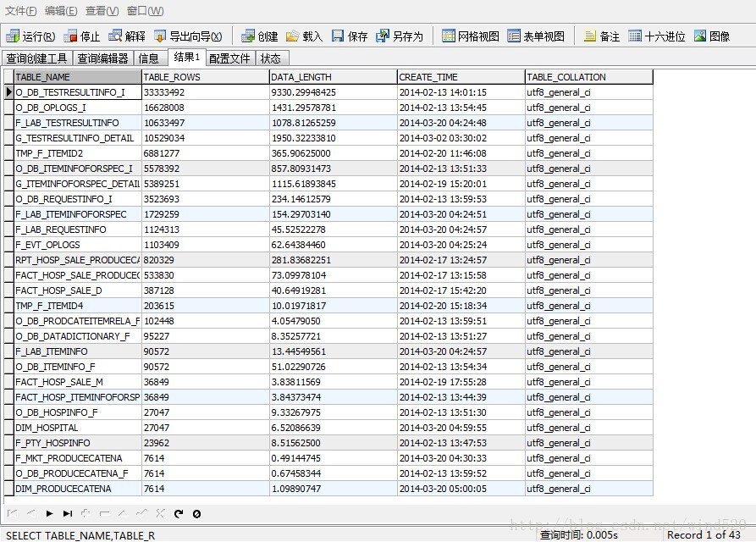Click the 95227 rows cell

point(206,336)
